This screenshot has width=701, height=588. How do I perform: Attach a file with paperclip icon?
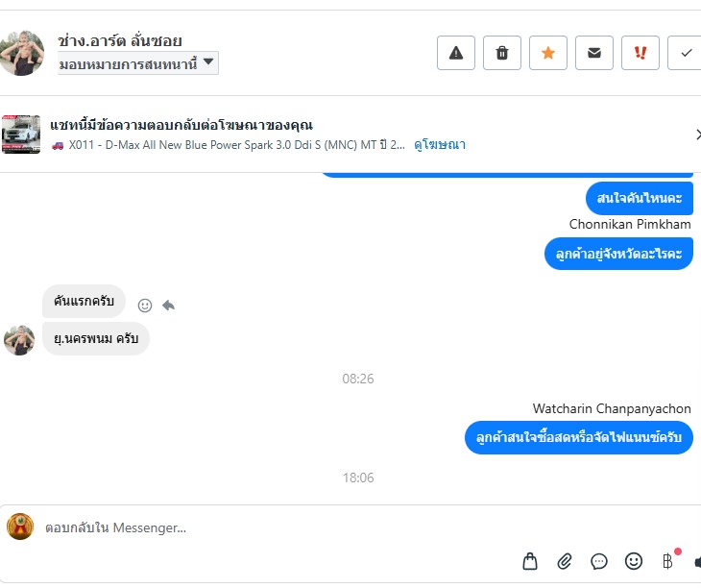(565, 561)
